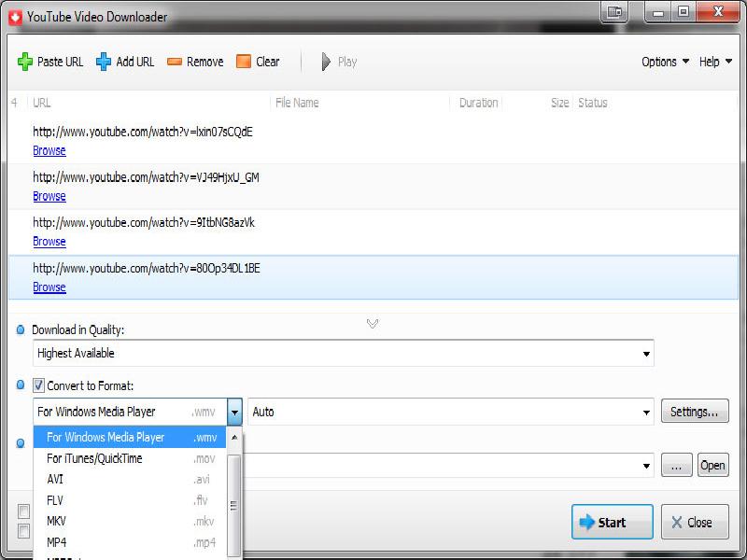This screenshot has height=560, width=747.
Task: Select For Windows Media Player in the format list
Action: [130, 437]
